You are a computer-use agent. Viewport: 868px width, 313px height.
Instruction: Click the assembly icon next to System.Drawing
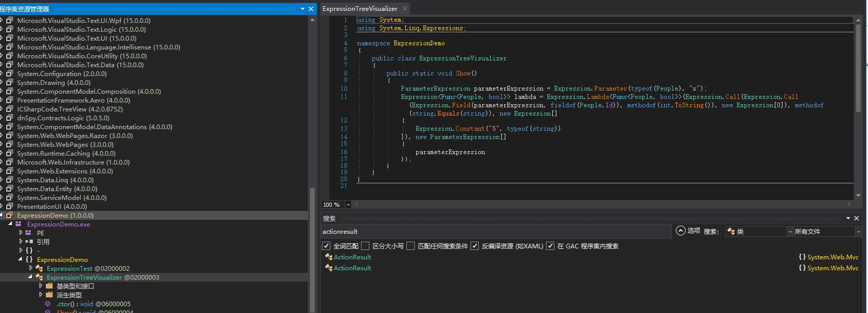[x=9, y=82]
